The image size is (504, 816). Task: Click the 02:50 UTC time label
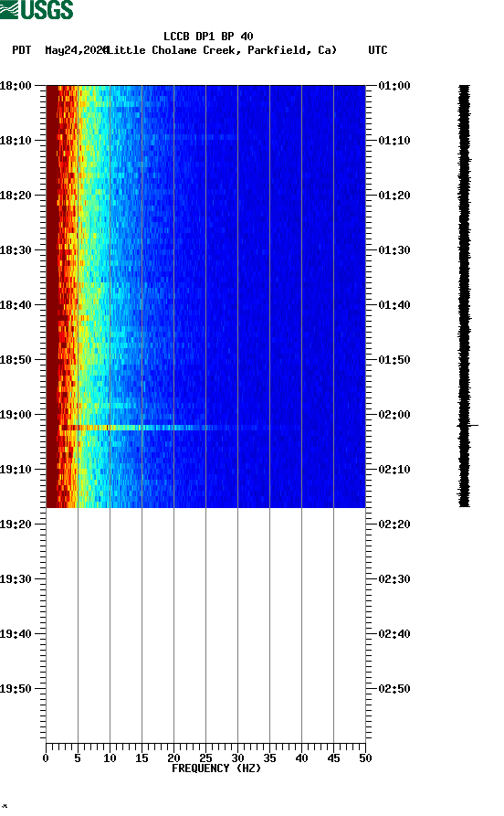394,688
